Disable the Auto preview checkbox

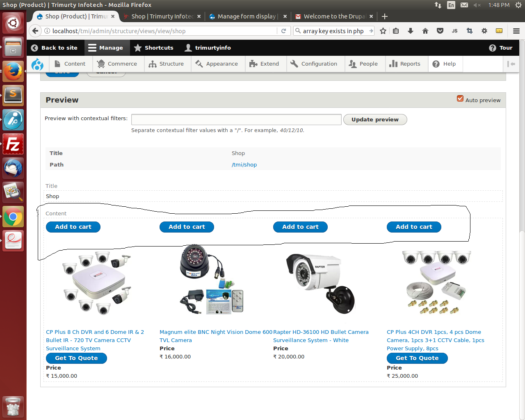tap(460, 98)
